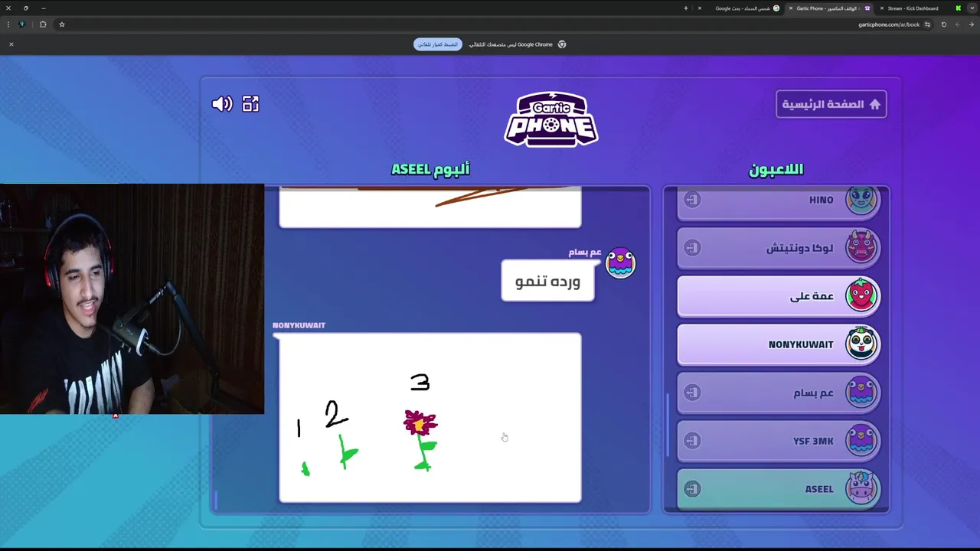Click عم بسام's avatar in players list
The width and height of the screenshot is (980, 551).
(861, 392)
